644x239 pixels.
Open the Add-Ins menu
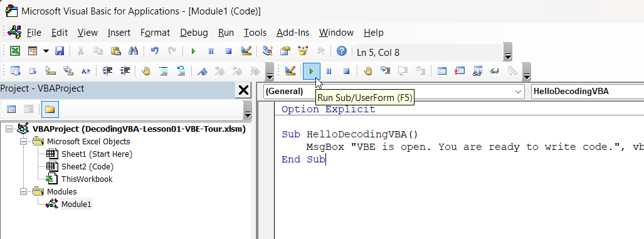293,33
